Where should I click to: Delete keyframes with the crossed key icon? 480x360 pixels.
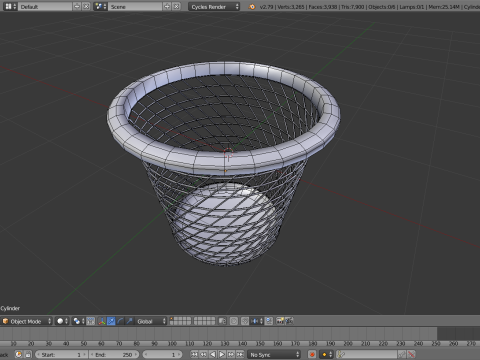[x=411, y=354]
